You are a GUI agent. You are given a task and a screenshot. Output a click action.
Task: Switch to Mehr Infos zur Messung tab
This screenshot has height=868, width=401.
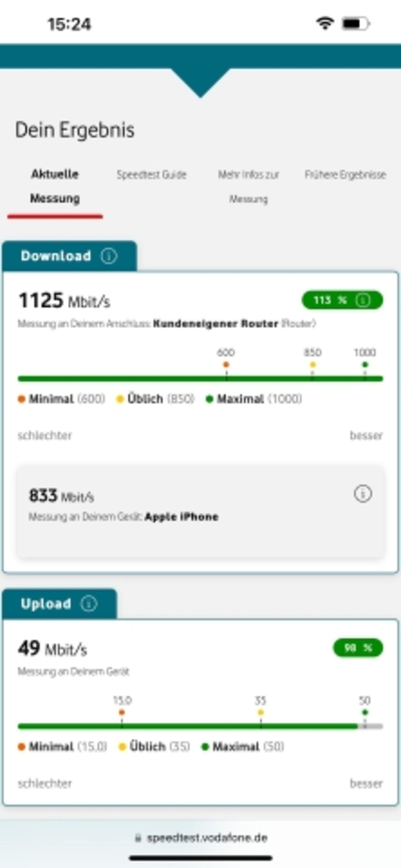[248, 187]
